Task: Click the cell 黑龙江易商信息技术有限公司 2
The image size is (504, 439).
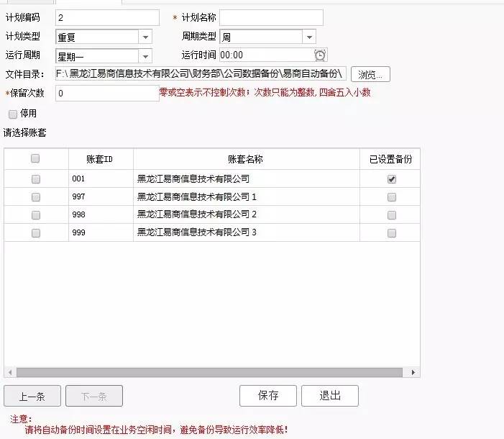Action: 246,214
